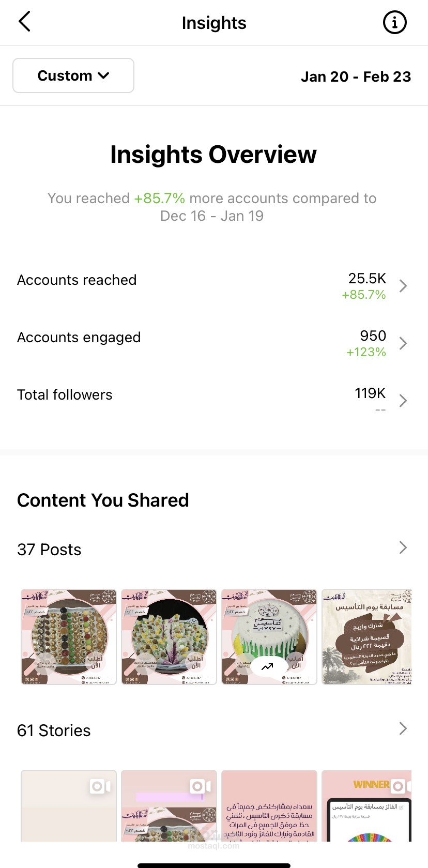428x868 pixels.
Task: Tap video camera icon on second story
Action: pos(200,786)
